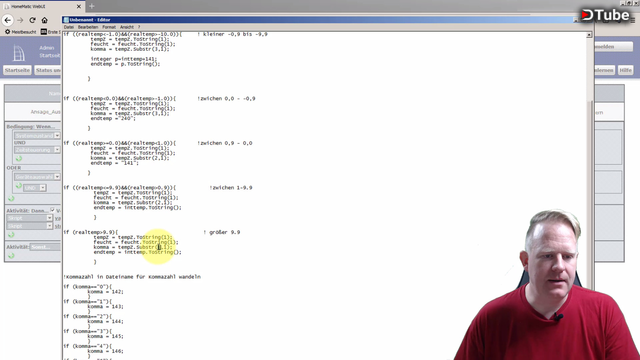Click code line 'endtemp = p.ToString();'
This screenshot has height=360, width=640.
pos(125,64)
